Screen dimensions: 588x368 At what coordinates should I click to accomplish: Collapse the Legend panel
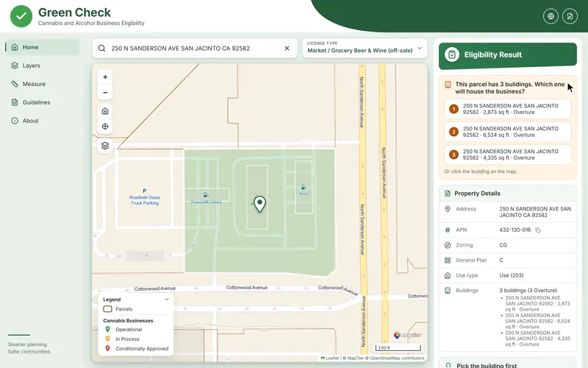coord(167,300)
